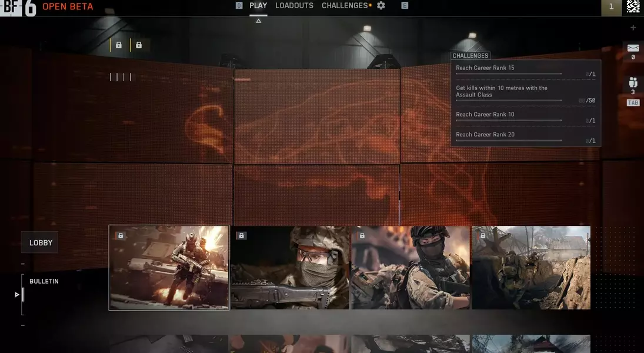Viewport: 644px width, 353px height.
Task: Click the LOBBY button
Action: point(40,242)
